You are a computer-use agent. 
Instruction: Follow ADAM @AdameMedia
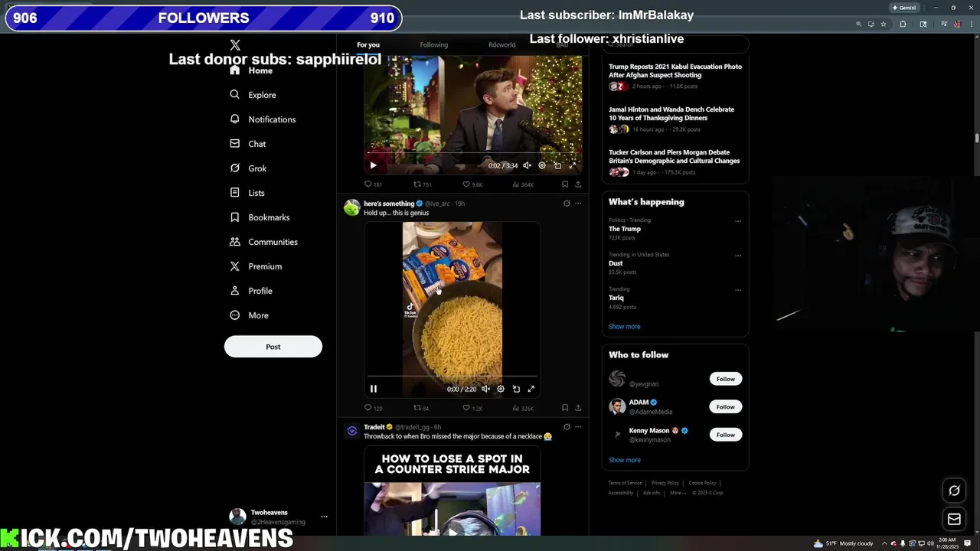[x=725, y=406]
